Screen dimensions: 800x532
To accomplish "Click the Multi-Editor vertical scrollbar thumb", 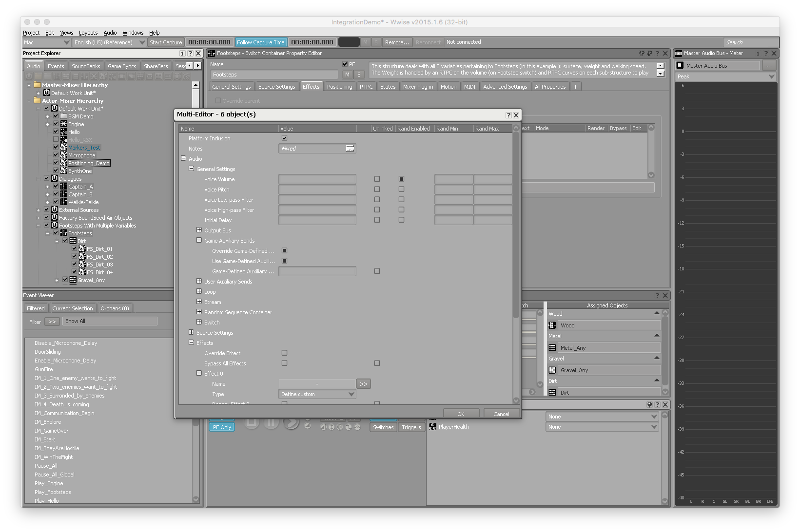I will coord(516,224).
